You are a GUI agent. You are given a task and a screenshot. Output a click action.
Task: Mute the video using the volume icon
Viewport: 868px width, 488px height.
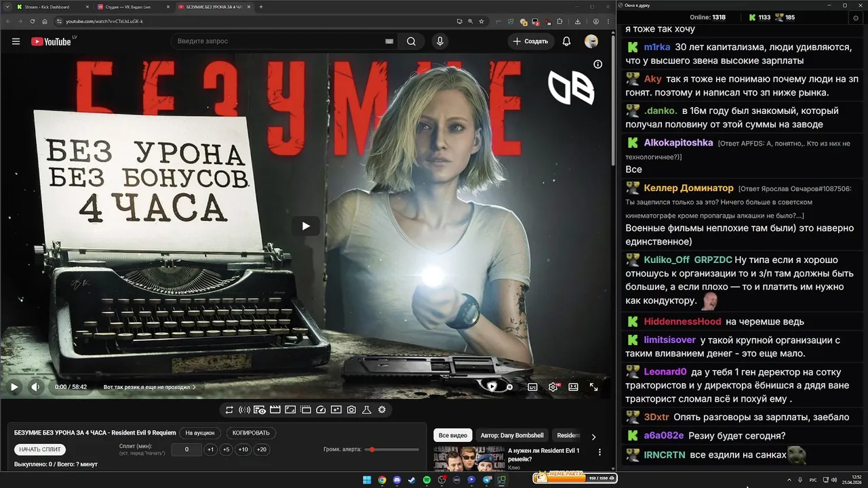36,387
